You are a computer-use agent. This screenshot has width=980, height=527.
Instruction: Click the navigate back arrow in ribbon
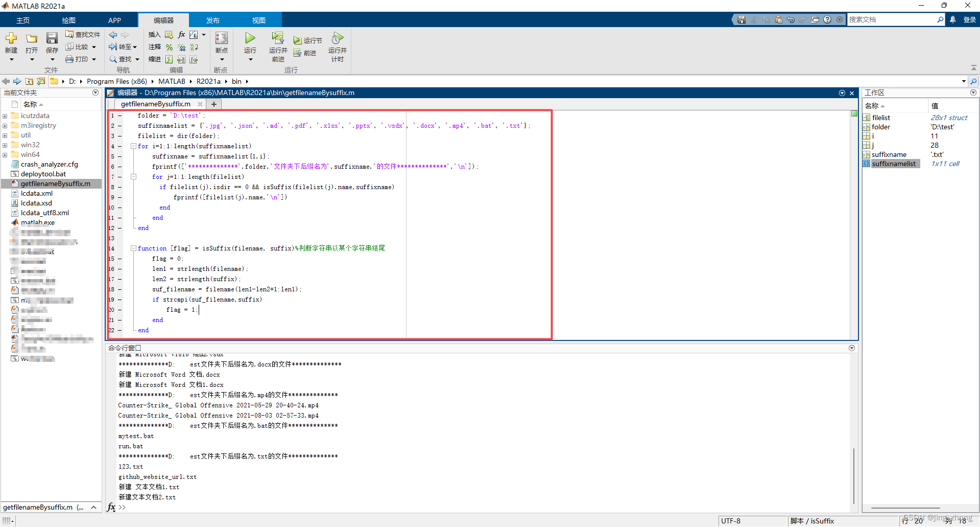pos(113,35)
